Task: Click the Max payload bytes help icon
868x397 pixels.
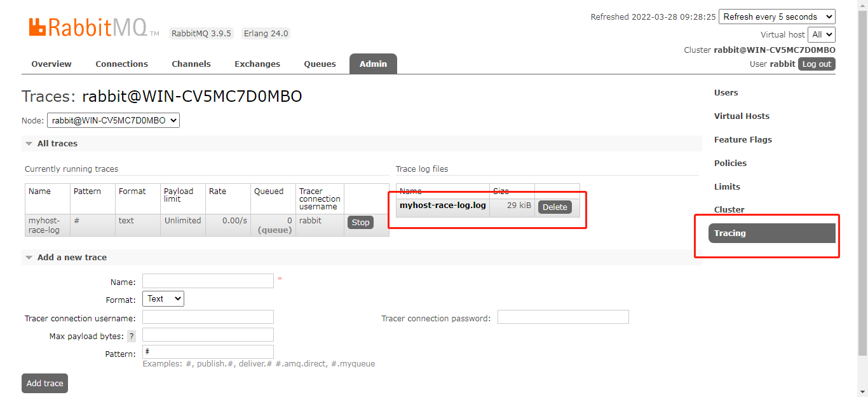Action: 132,335
